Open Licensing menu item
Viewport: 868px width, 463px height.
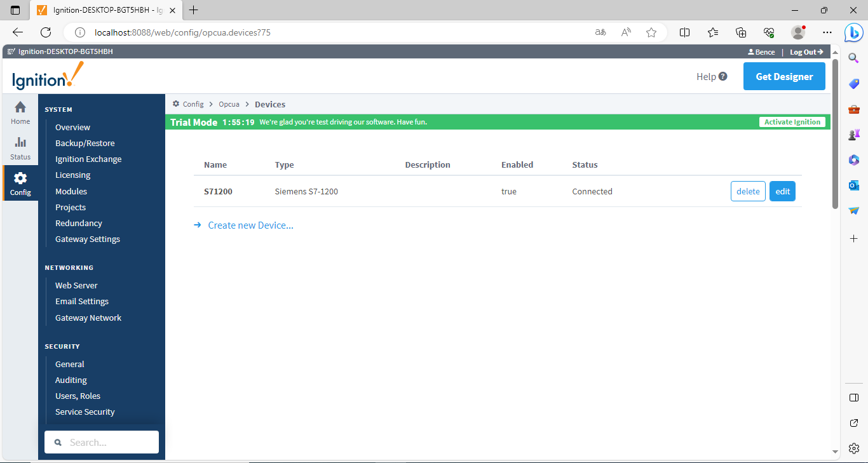coord(72,175)
